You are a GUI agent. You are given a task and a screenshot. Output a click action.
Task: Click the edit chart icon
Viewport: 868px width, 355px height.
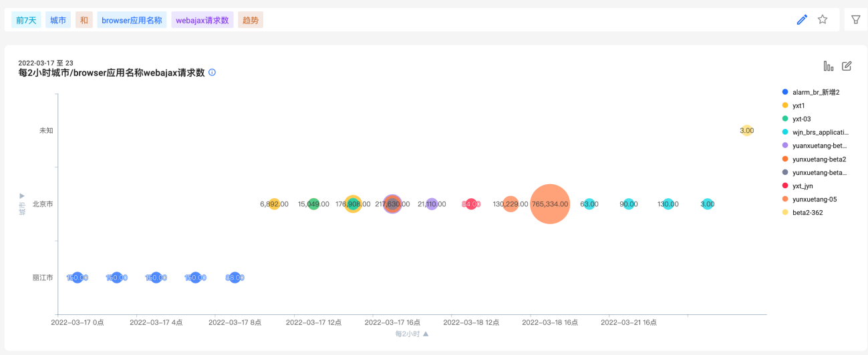coord(847,66)
